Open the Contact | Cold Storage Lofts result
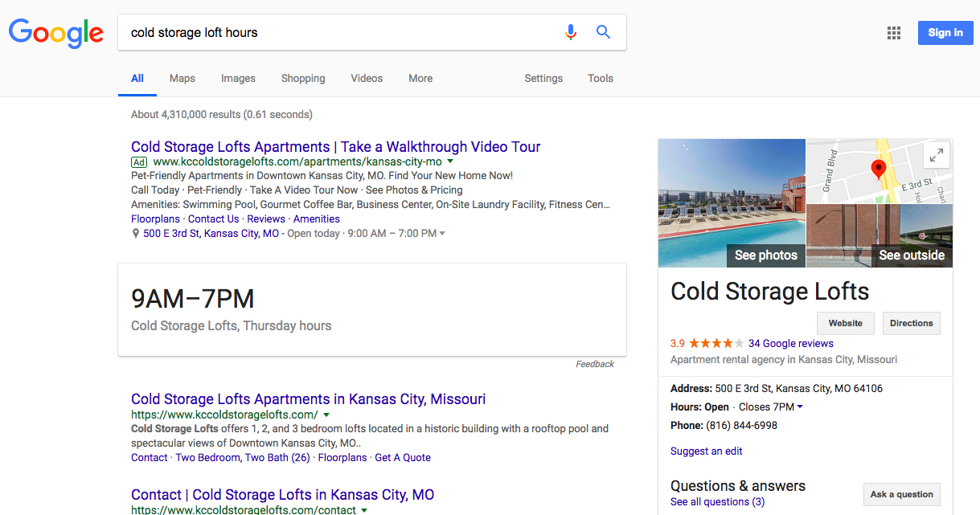Screen dimensions: 980x515 click(283, 495)
